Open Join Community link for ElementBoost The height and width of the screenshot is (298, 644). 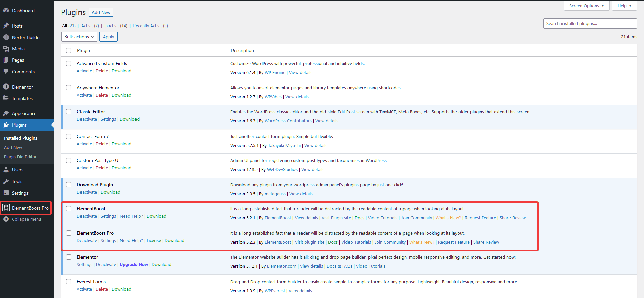click(x=417, y=218)
